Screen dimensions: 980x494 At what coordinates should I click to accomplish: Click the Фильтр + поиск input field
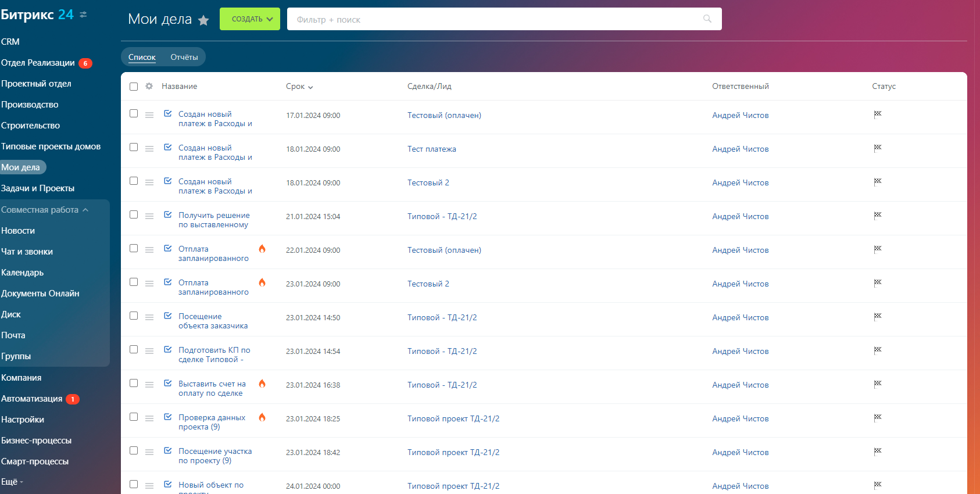click(494, 19)
